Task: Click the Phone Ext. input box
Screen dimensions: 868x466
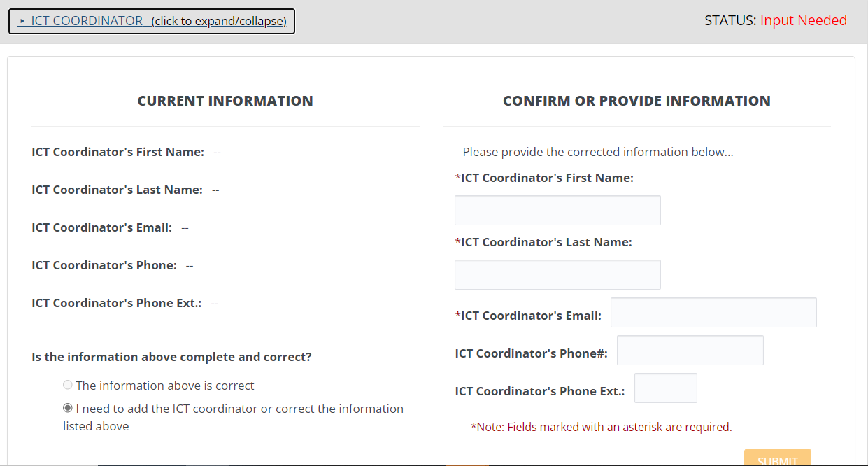Action: pyautogui.click(x=665, y=388)
